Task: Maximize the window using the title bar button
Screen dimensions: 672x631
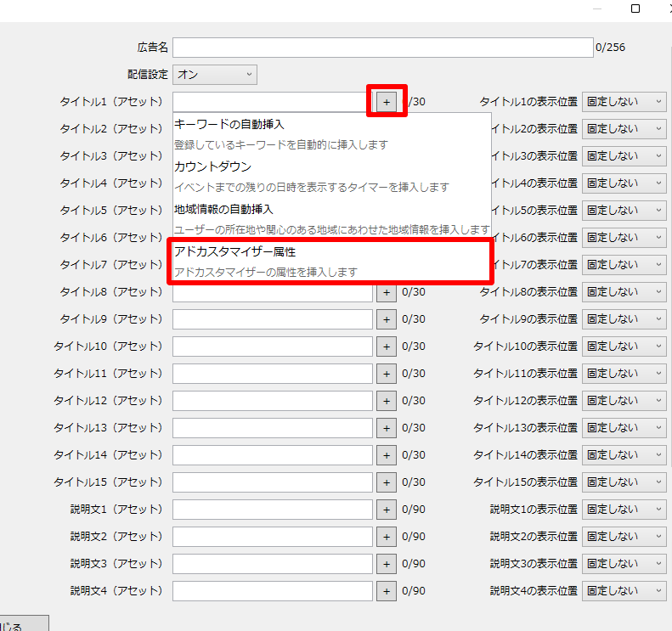Action: 635,8
